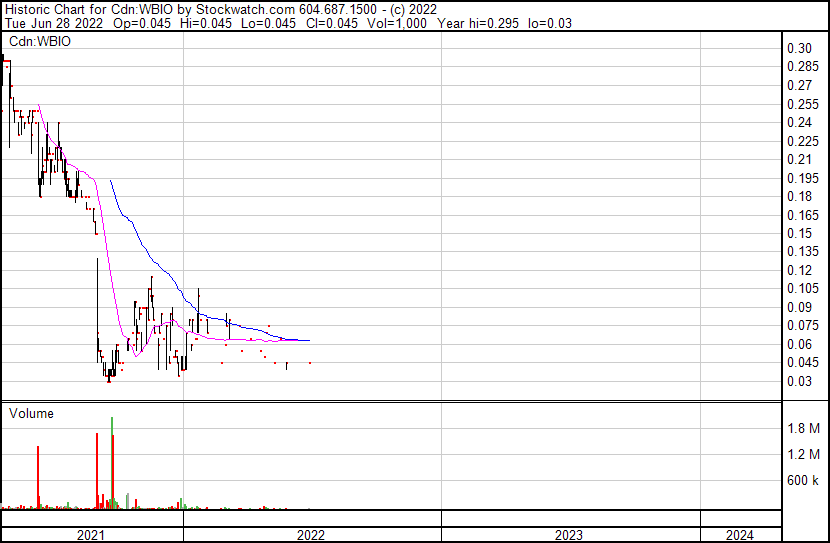Click the 1.8 M volume axis label
Viewport: 830px width, 543px height.
(803, 429)
